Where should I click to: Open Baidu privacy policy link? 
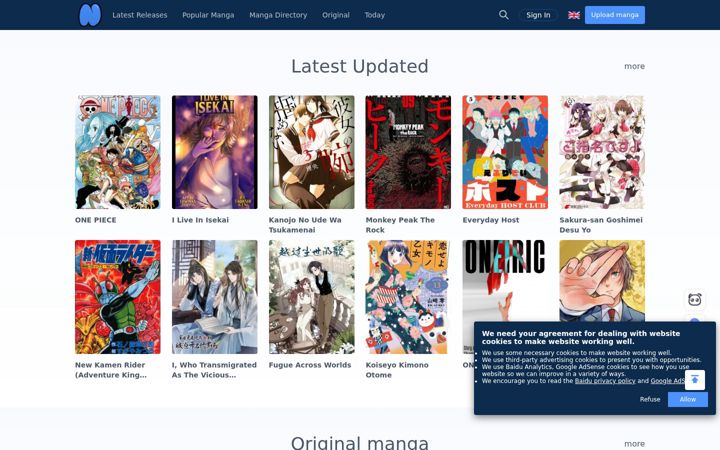605,381
